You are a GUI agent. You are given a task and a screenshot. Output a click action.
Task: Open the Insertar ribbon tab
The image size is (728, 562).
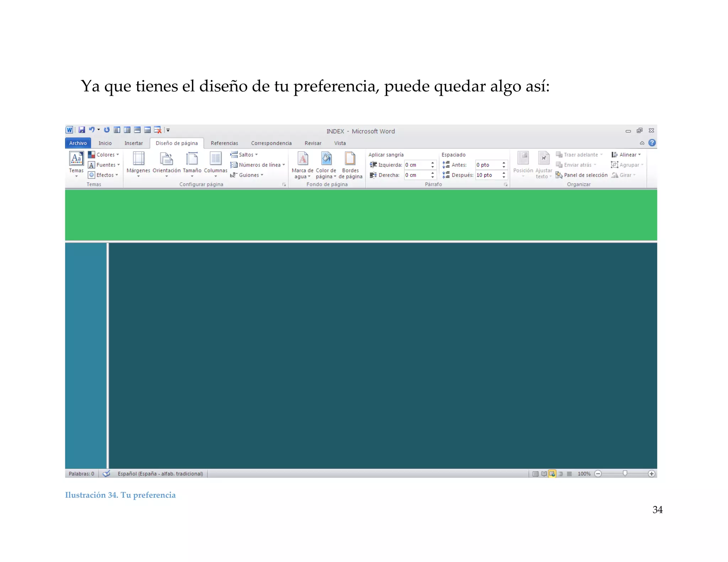click(133, 143)
